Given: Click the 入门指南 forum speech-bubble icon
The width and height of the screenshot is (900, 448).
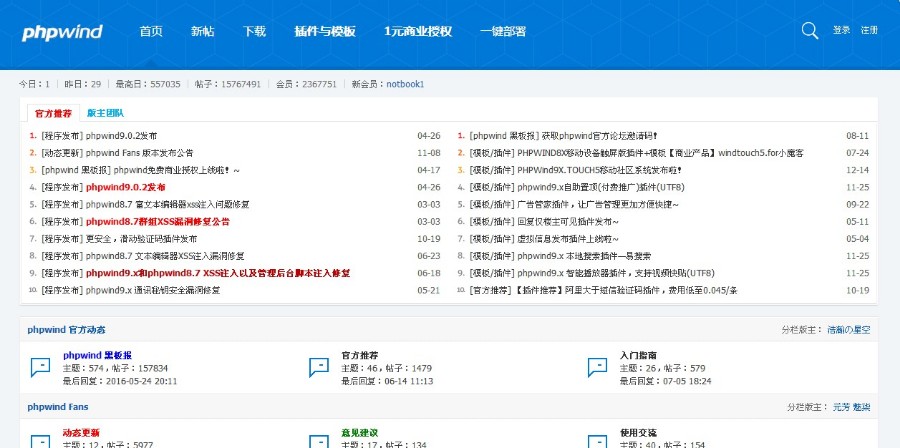Looking at the screenshot, I should click(597, 367).
